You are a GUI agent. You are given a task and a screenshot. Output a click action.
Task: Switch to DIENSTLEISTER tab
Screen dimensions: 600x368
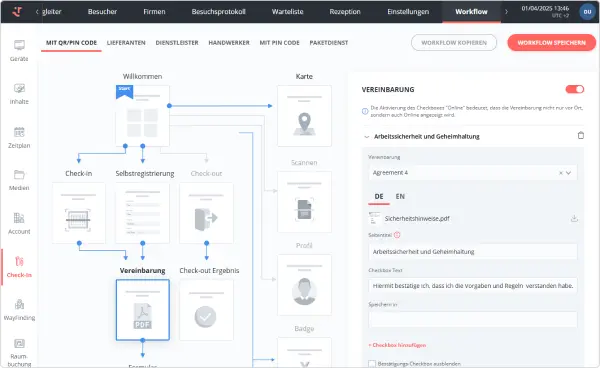[x=177, y=43]
